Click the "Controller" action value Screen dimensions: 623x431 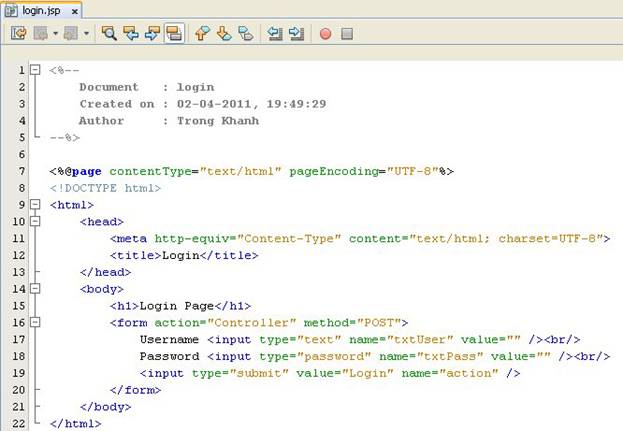point(252,323)
